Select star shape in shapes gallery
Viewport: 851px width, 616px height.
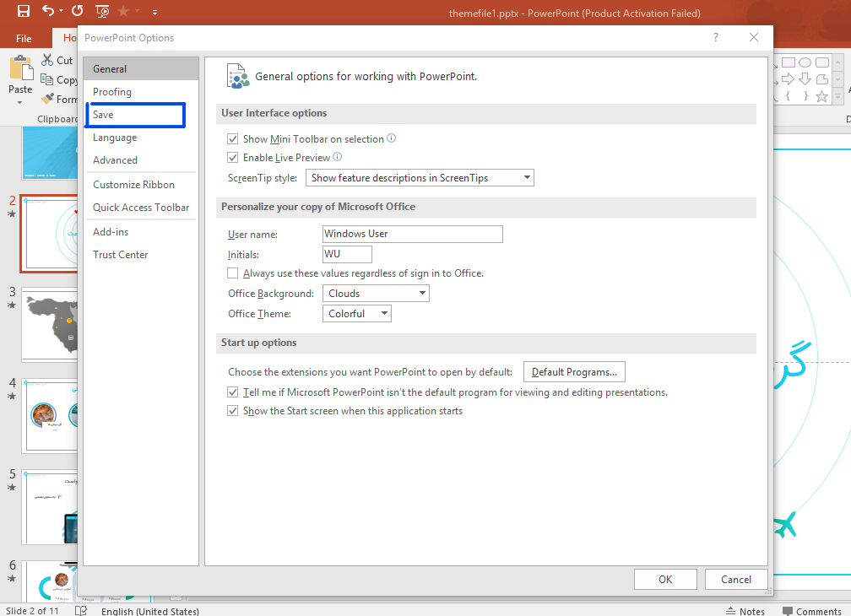point(822,96)
